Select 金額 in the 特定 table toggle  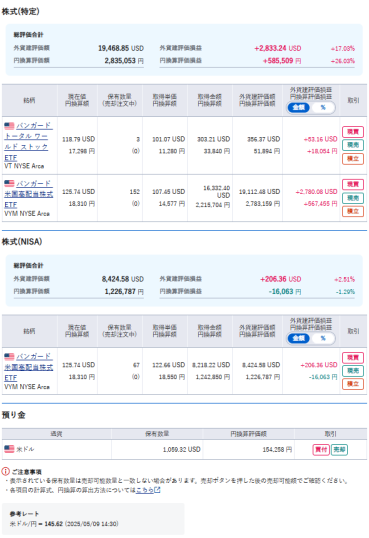[x=299, y=107]
